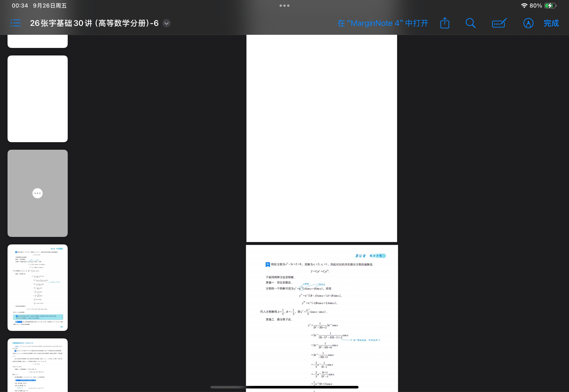The image size is (569, 392).
Task: Tap the blank page in main viewer
Action: point(322,138)
